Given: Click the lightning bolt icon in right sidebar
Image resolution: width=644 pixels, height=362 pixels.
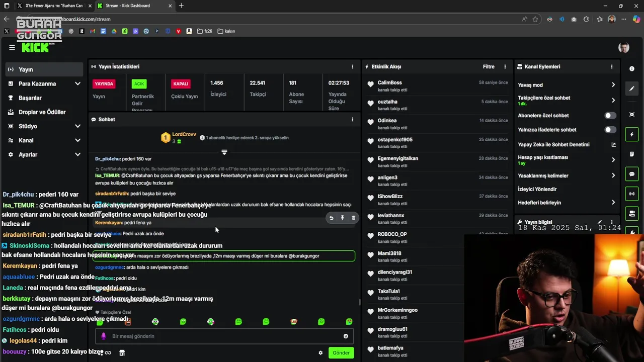Looking at the screenshot, I should (x=632, y=134).
